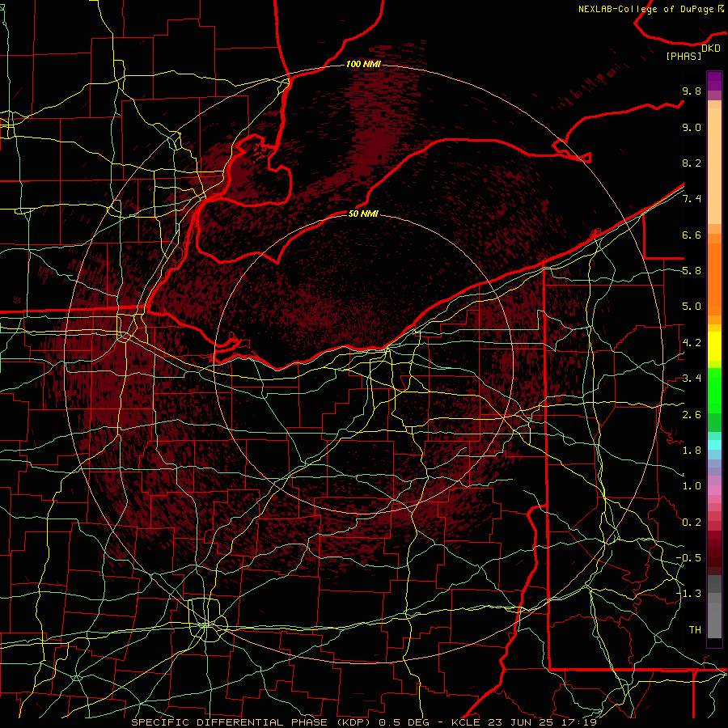
Task: Click the 0.5 DEG elevation text
Action: pyautogui.click(x=403, y=722)
